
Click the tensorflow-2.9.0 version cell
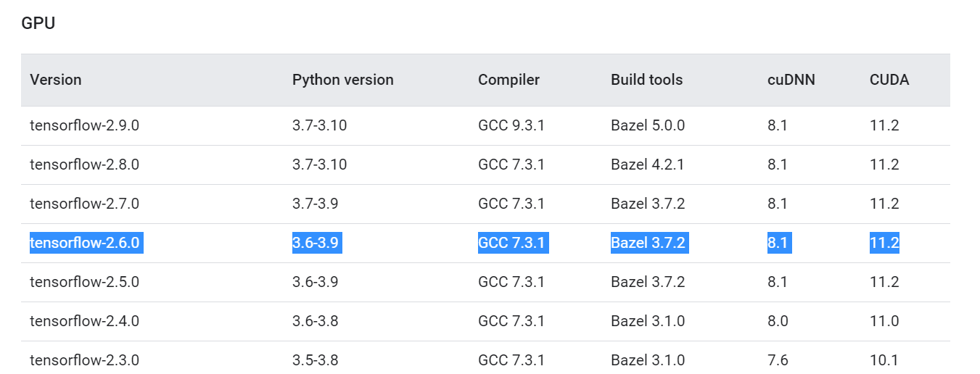point(84,125)
